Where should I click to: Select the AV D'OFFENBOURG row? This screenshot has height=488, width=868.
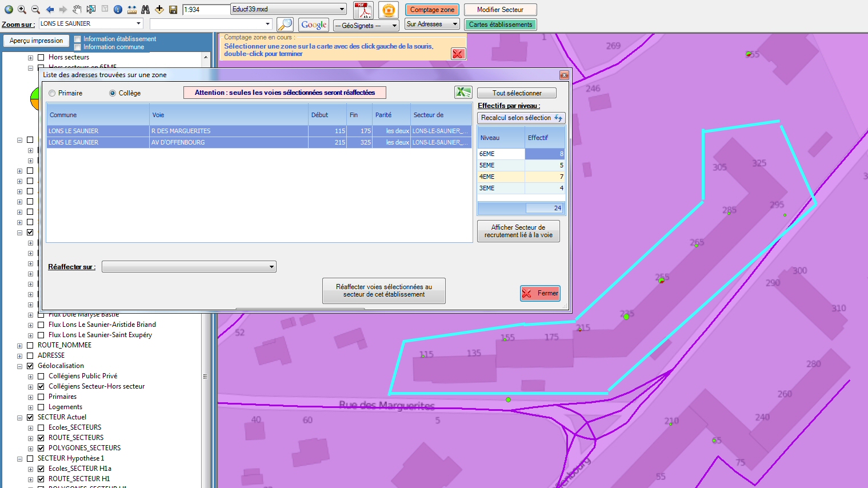pos(259,142)
